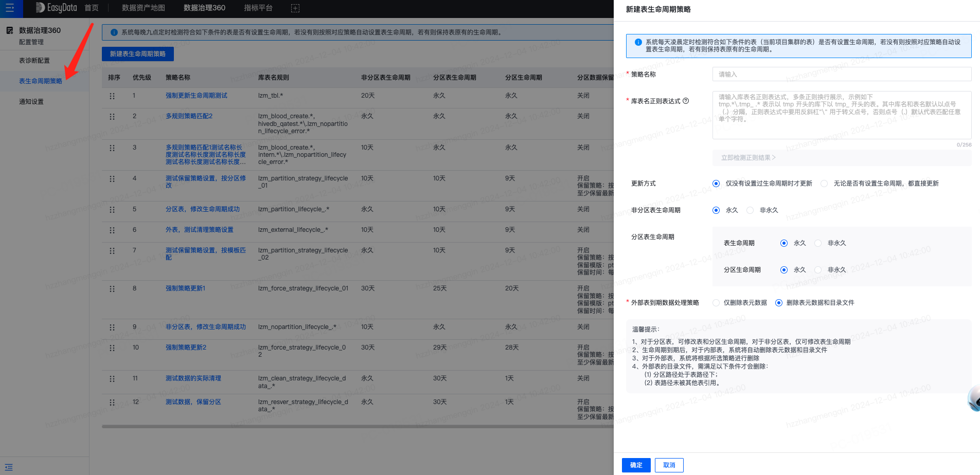Grab drag handle for priority 7 row

(x=112, y=251)
